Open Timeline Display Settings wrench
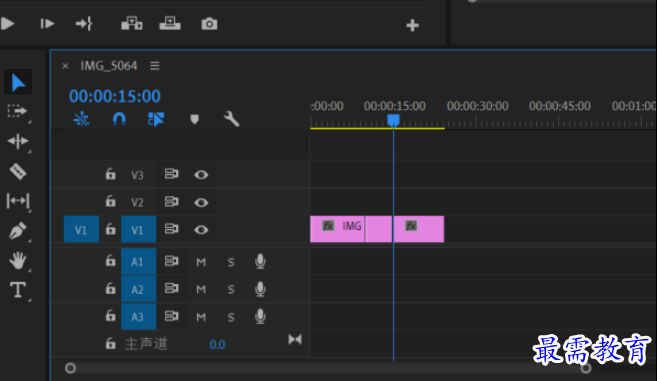The width and height of the screenshot is (657, 381). click(x=231, y=119)
